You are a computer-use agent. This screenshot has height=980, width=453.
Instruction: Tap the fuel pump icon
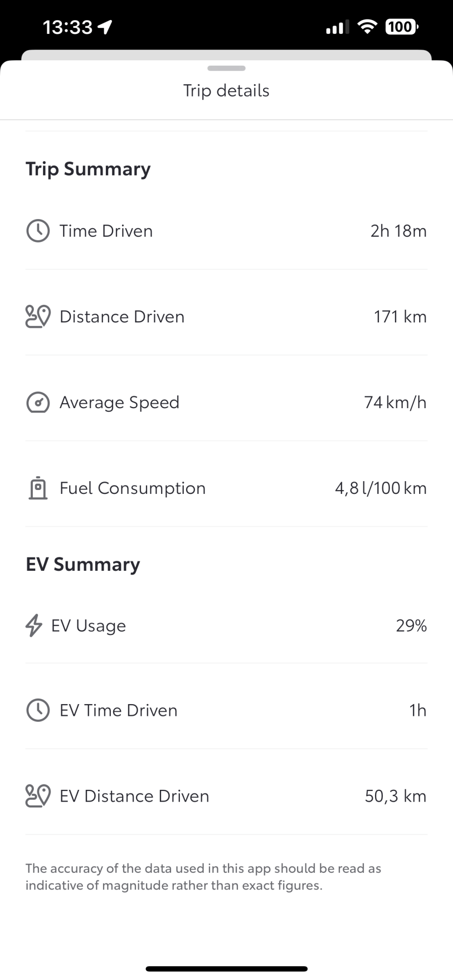[38, 488]
